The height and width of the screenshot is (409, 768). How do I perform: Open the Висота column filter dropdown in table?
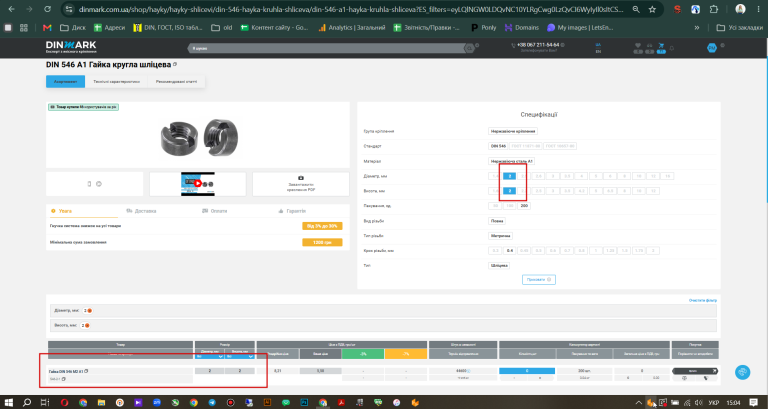[x=240, y=357]
